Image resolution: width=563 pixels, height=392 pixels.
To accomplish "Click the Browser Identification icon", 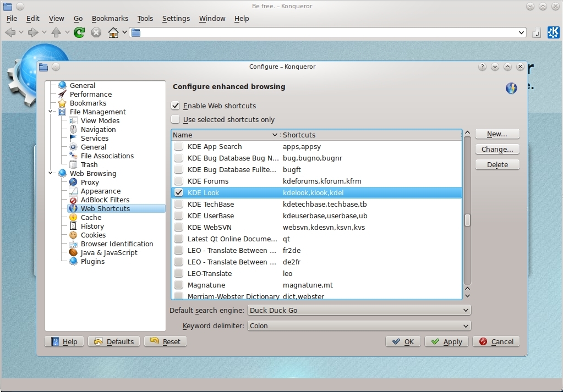I will pyautogui.click(x=73, y=244).
